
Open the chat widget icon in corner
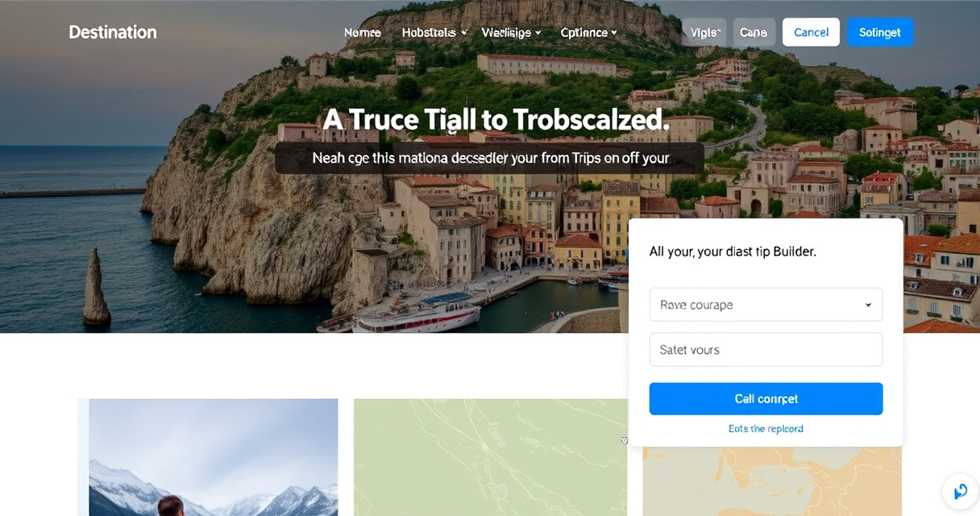tap(960, 492)
